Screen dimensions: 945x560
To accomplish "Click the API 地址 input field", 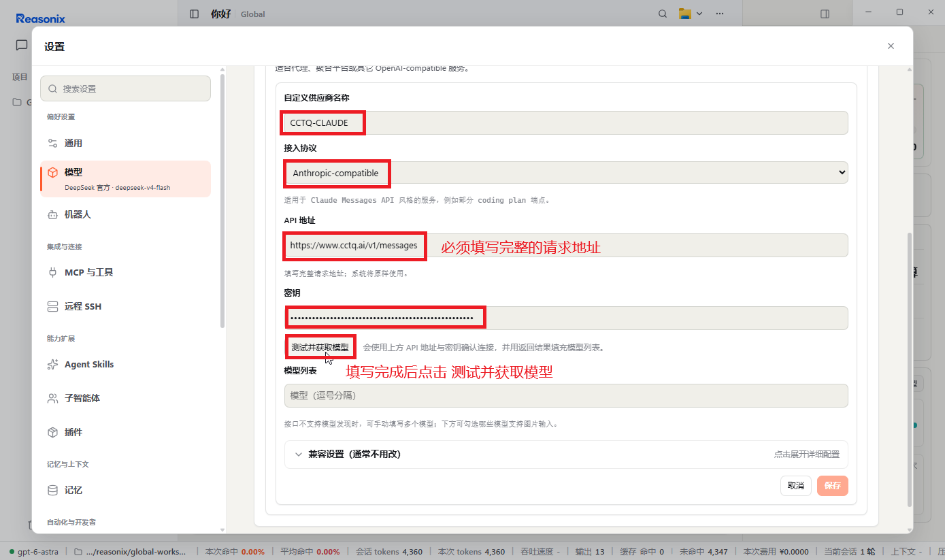I will pos(566,246).
